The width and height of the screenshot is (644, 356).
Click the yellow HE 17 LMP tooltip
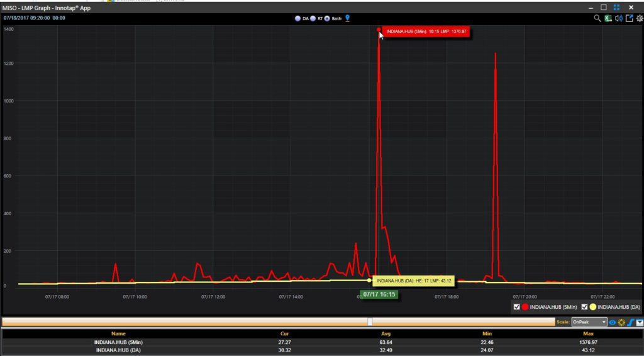click(x=414, y=281)
